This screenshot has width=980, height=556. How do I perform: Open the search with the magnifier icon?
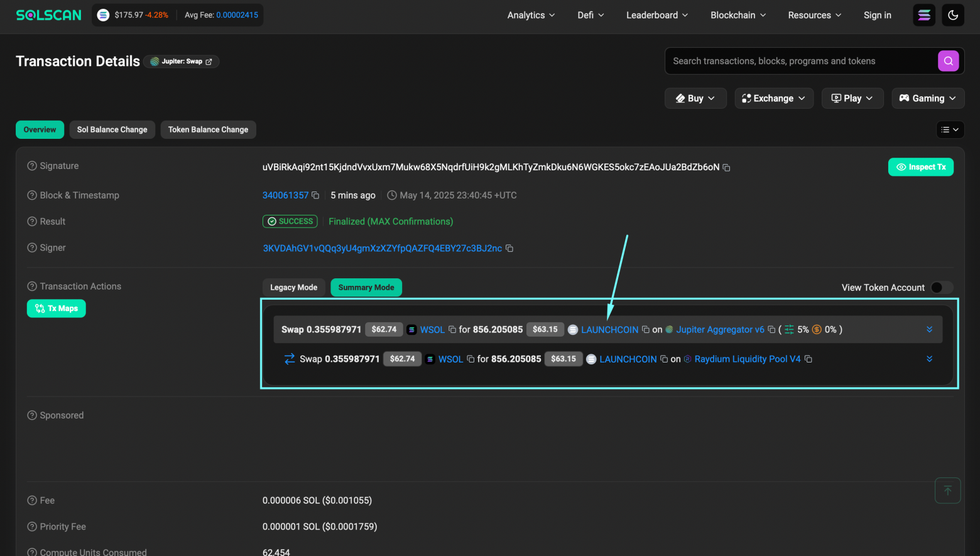pos(948,61)
